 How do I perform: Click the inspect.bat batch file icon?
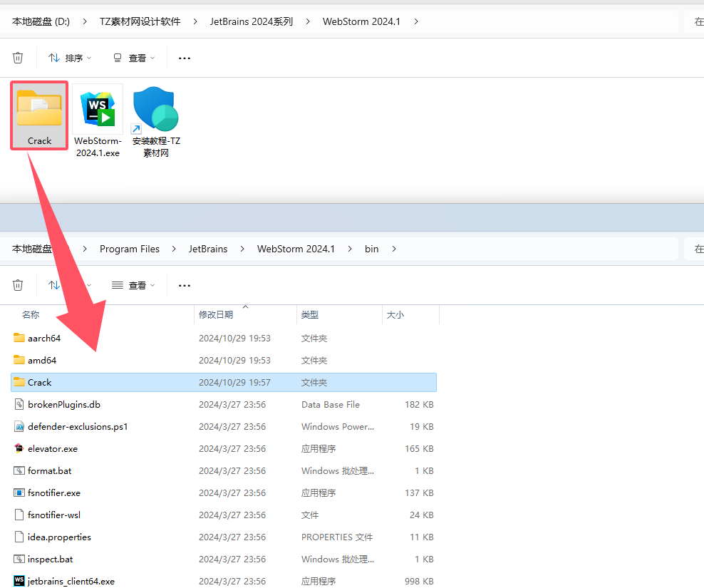tap(19, 559)
